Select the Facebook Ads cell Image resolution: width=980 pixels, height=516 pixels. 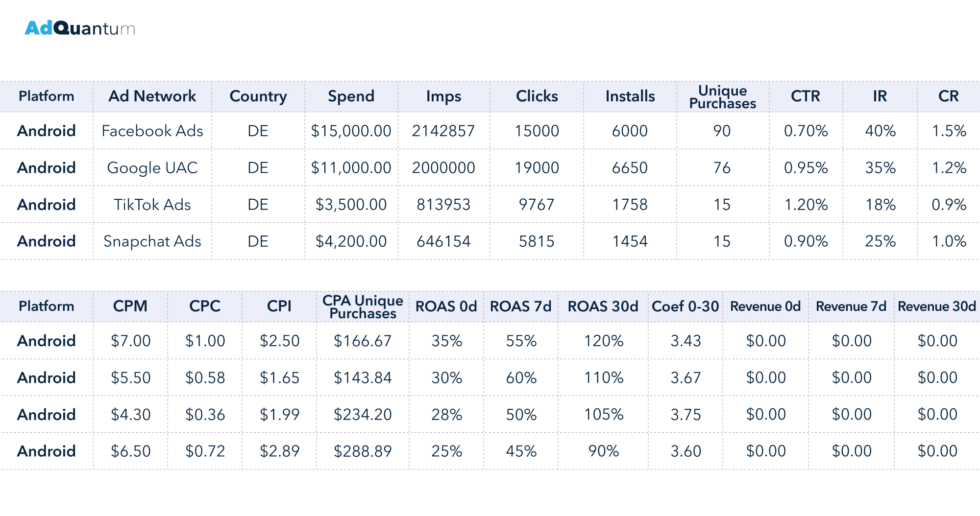[x=152, y=131]
